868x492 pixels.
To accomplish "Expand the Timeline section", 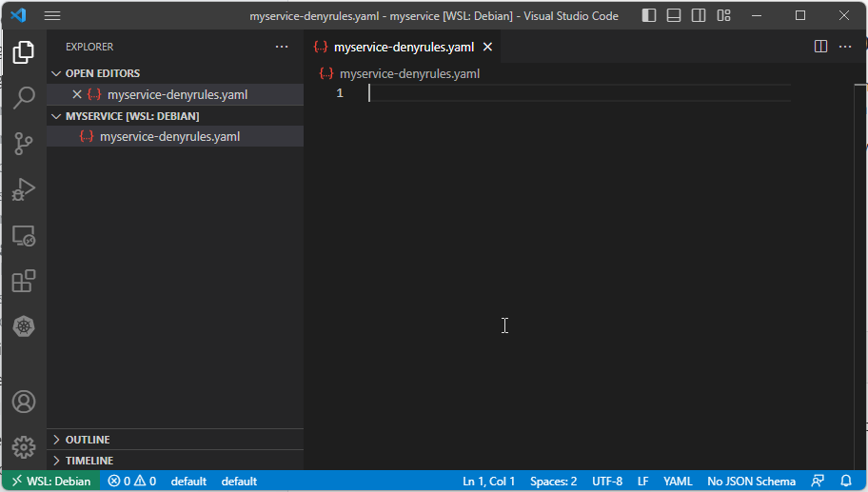I will click(x=89, y=461).
